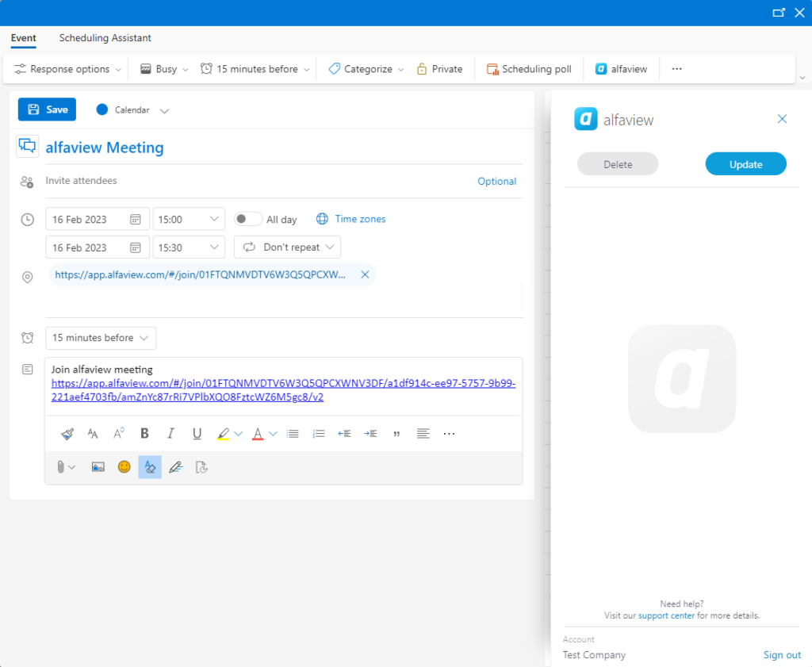Open the start time dropdown
Viewport: 812px width, 667px height.
[x=211, y=219]
